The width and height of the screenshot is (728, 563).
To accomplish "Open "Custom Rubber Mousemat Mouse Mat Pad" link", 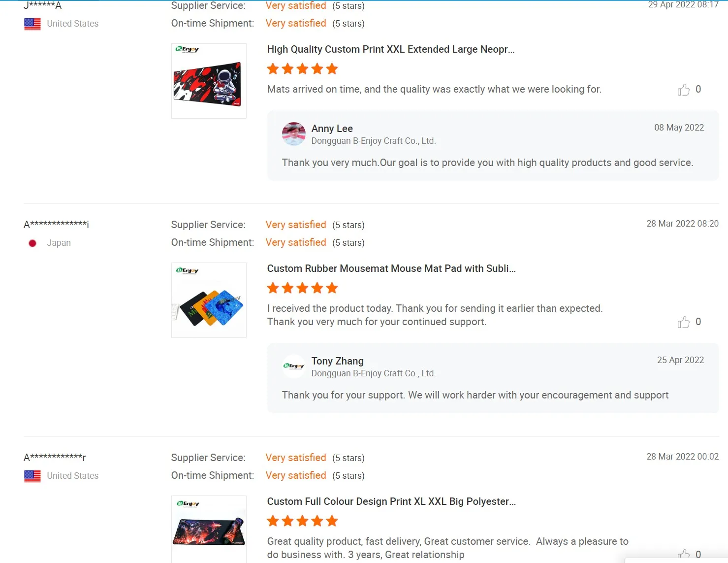I will click(391, 268).
